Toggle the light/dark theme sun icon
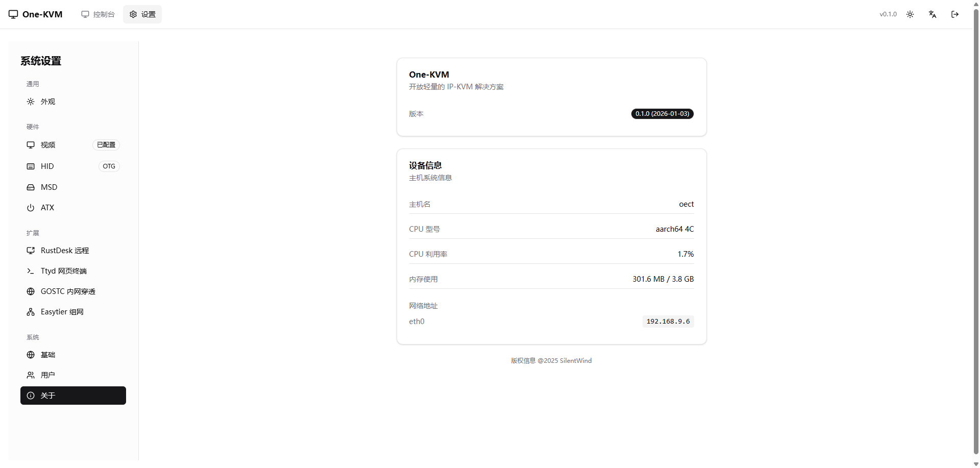The height and width of the screenshot is (468, 980). 910,14
